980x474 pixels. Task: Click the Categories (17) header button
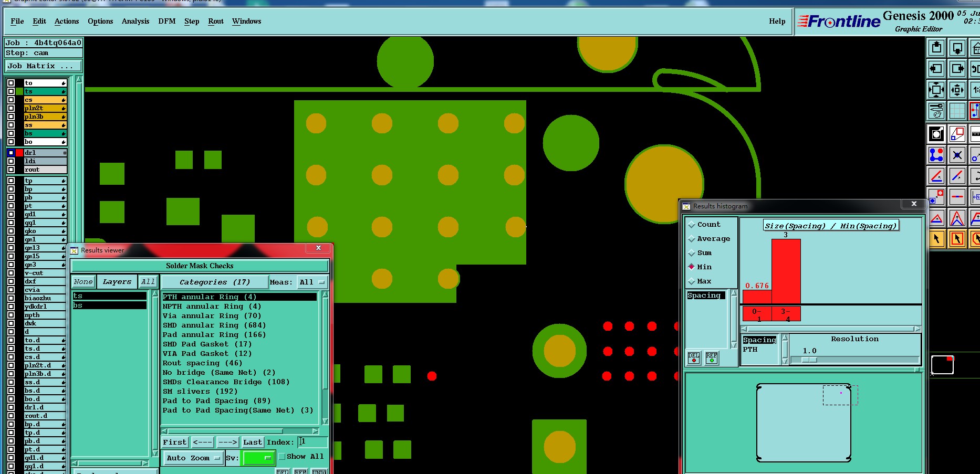215,282
